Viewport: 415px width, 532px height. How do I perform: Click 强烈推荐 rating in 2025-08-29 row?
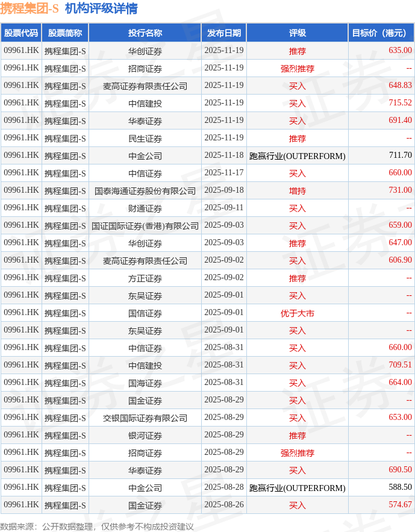[x=298, y=453]
